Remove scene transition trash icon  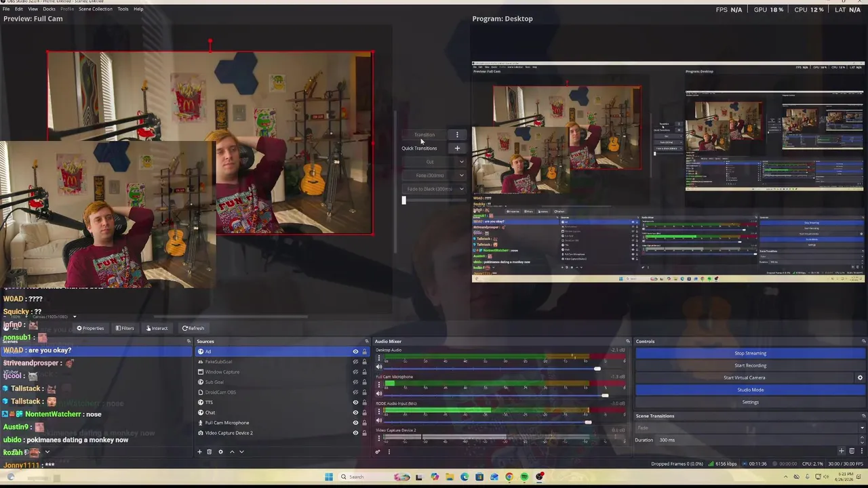pos(852,451)
